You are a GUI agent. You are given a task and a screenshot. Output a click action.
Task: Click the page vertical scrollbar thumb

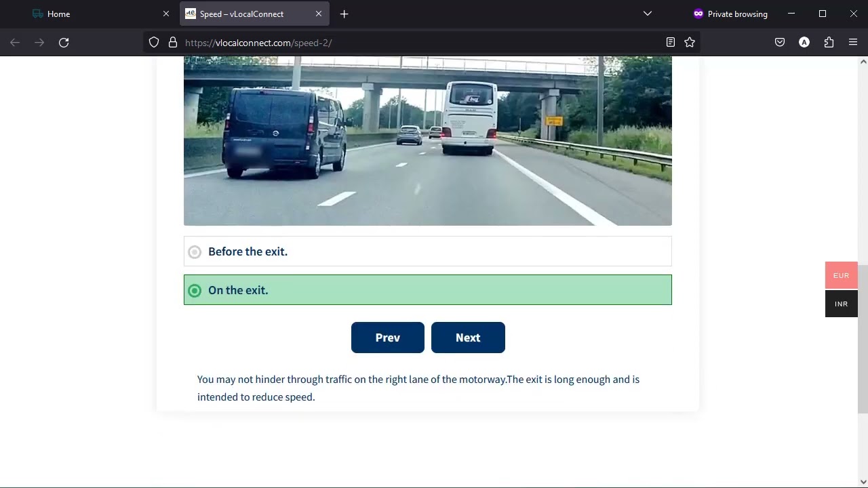coord(863,339)
